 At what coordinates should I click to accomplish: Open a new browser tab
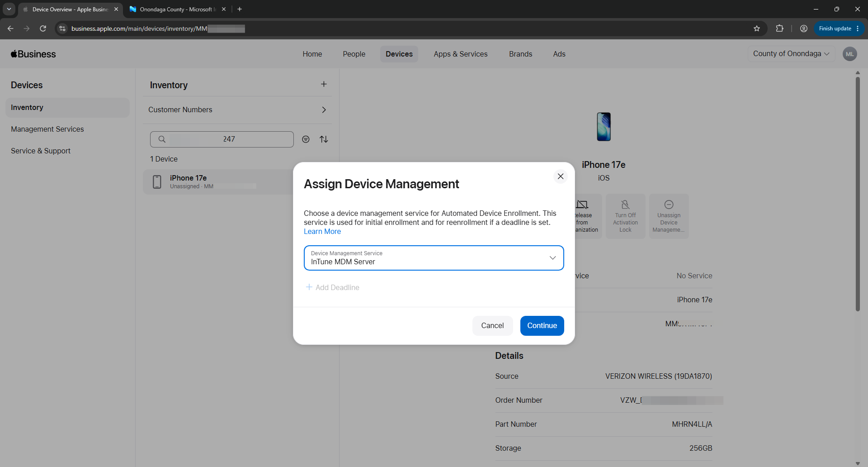(240, 9)
